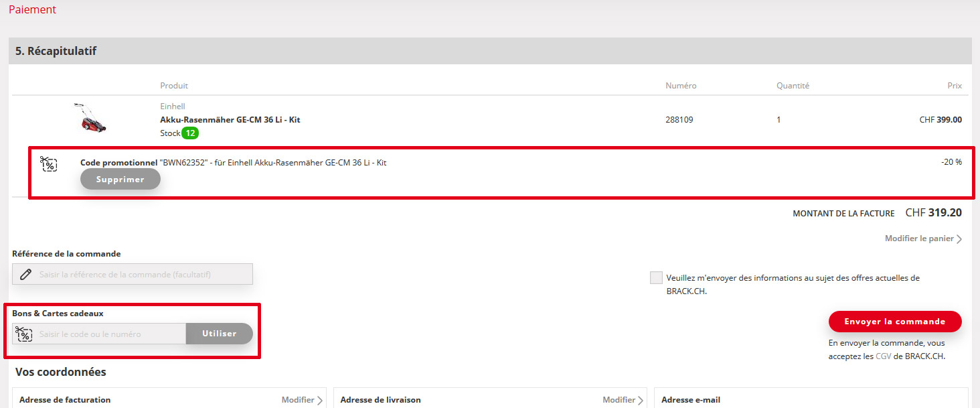Click the chevron next to Modifier le panier

click(x=959, y=239)
